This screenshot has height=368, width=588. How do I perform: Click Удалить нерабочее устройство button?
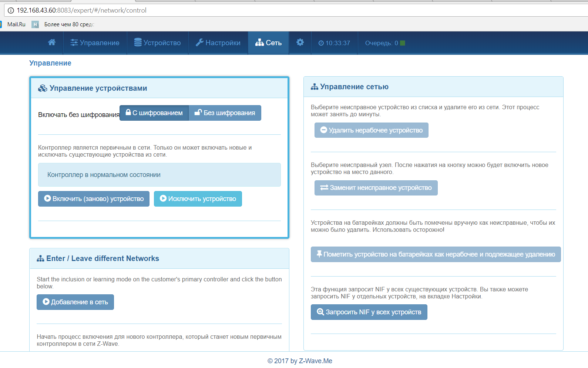[372, 130]
